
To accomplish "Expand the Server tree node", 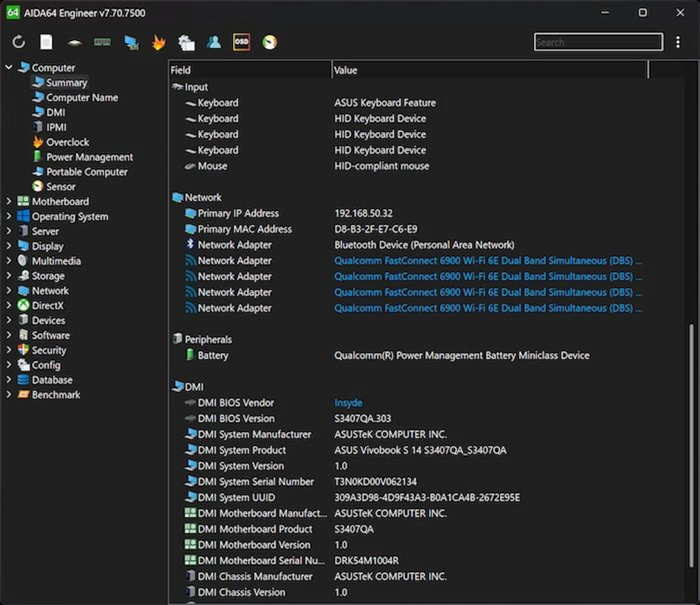I will [x=9, y=231].
